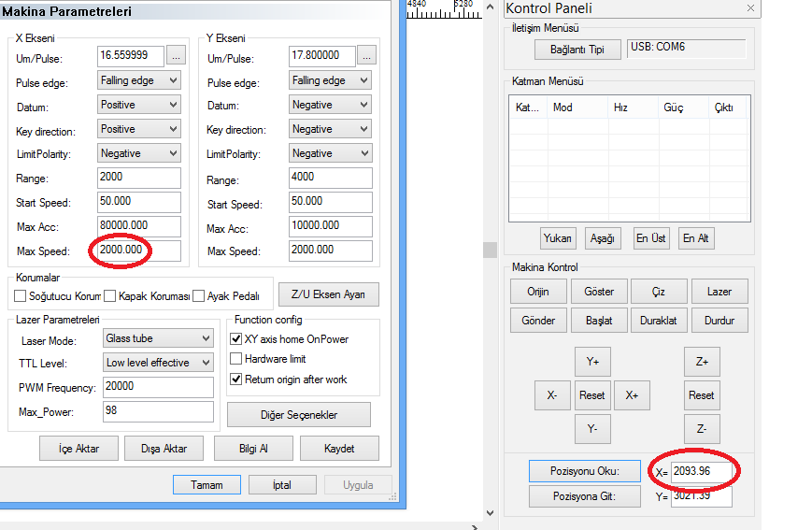Image resolution: width=812 pixels, height=530 pixels.
Task: Enable Soğutucu Koruma checkbox
Action: [21, 296]
